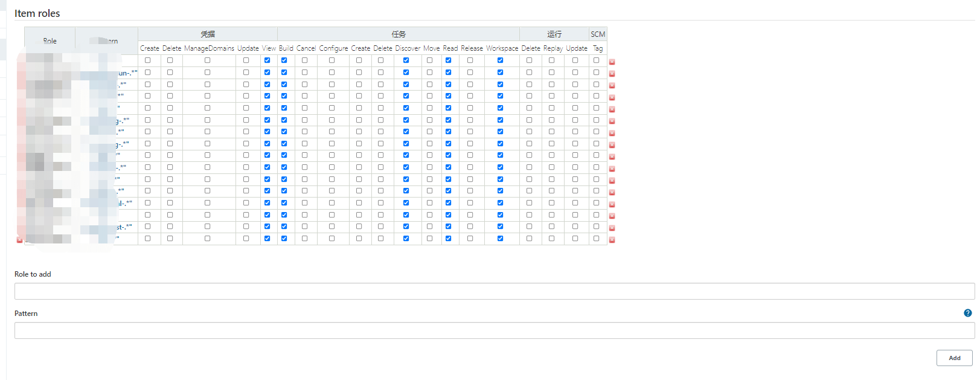Viewport: 980px width, 380px height.
Task: Open the pattern link ending "st-.*"
Action: (x=124, y=227)
